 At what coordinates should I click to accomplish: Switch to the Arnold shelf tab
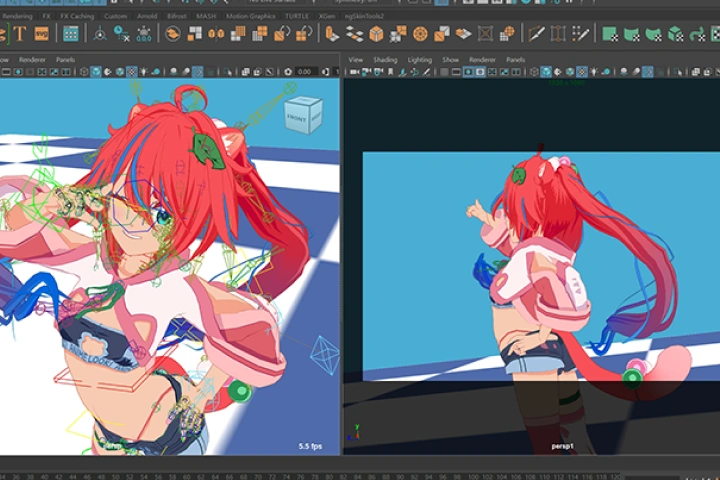pyautogui.click(x=147, y=16)
